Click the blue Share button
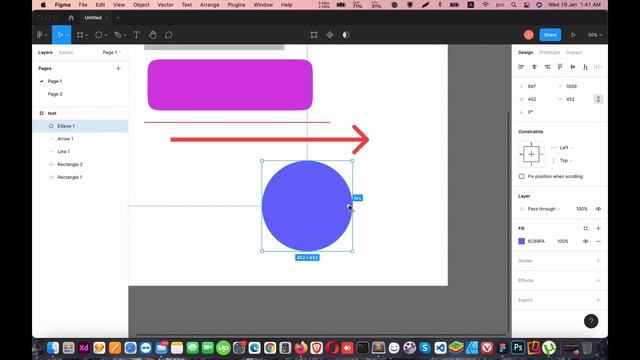640x360 pixels. [x=550, y=35]
